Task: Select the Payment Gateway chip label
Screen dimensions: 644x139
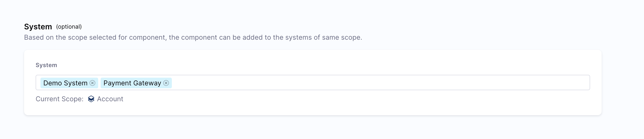Action: pos(132,83)
